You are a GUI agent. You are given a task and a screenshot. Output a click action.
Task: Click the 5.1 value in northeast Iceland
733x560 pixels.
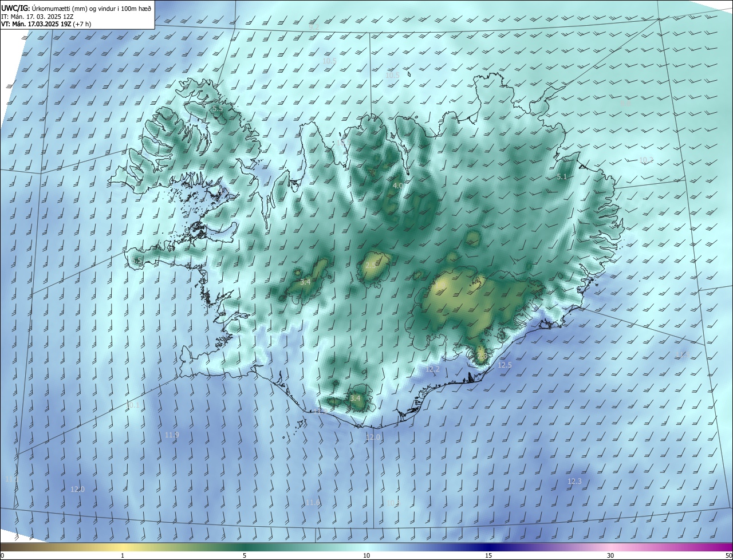(x=562, y=177)
